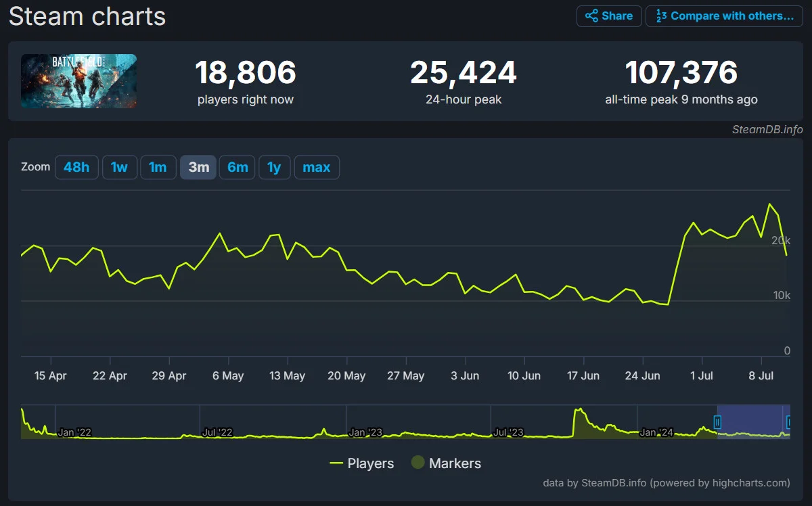Click the 107,376 all-time peak figure
This screenshot has height=506, width=812.
click(x=681, y=73)
